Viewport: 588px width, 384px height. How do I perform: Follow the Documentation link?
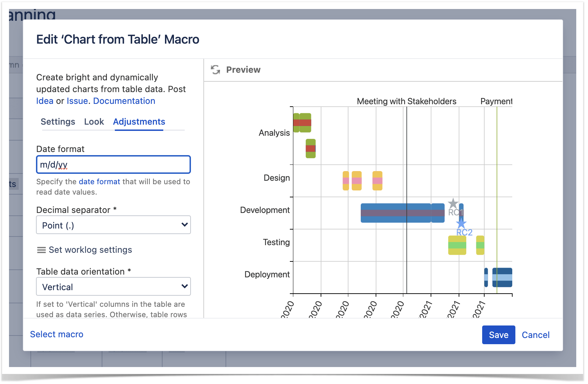tap(124, 101)
